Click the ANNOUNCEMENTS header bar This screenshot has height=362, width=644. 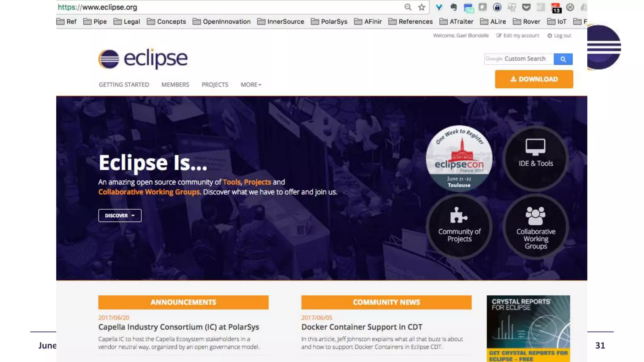[183, 302]
